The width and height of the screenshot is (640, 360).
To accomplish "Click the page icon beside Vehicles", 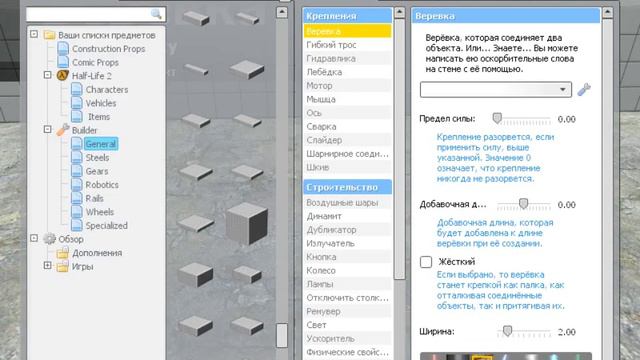I will click(x=77, y=103).
